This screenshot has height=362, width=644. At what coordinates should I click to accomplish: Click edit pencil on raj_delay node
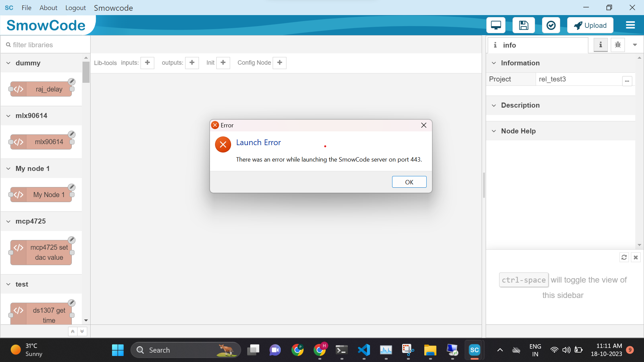[x=71, y=82]
